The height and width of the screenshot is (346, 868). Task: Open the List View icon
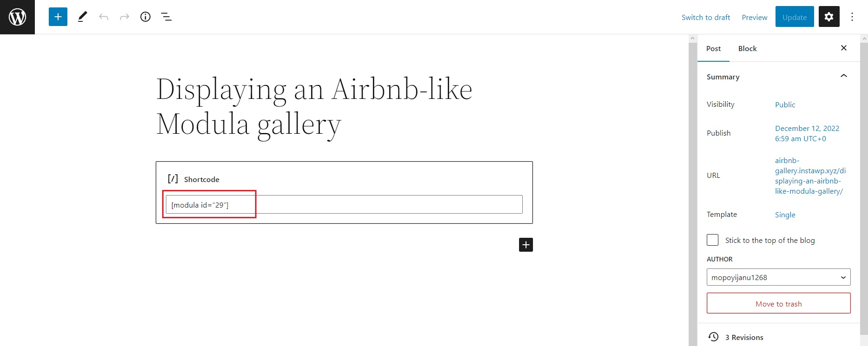click(166, 17)
